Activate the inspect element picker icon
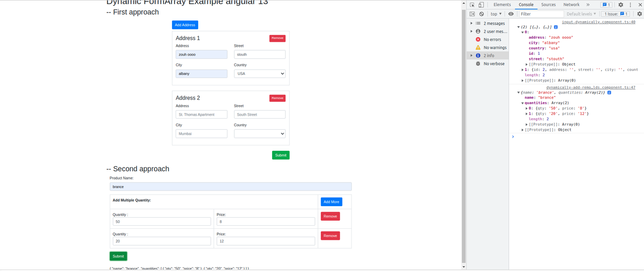644x271 pixels. [x=472, y=5]
